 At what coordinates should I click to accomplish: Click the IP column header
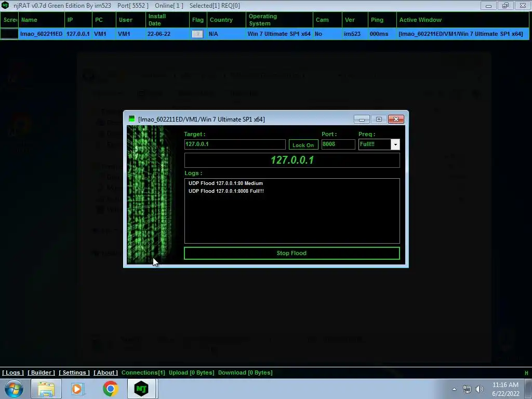coord(78,20)
